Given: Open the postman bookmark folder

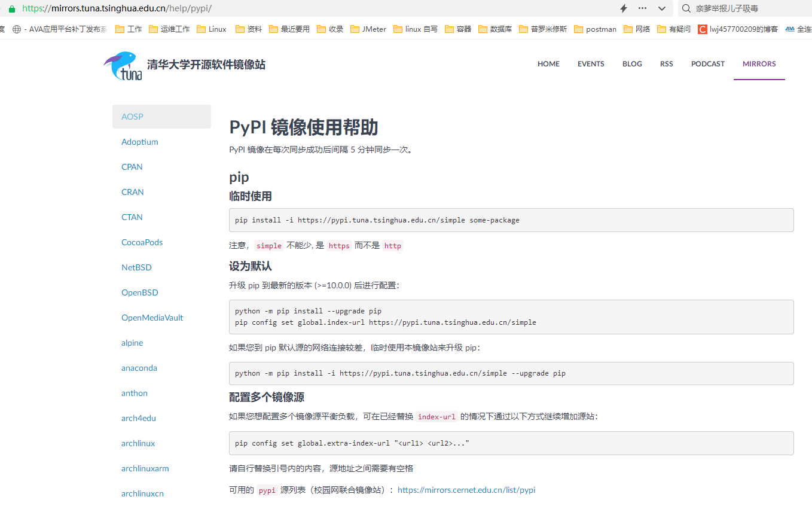Looking at the screenshot, I should click(x=595, y=29).
